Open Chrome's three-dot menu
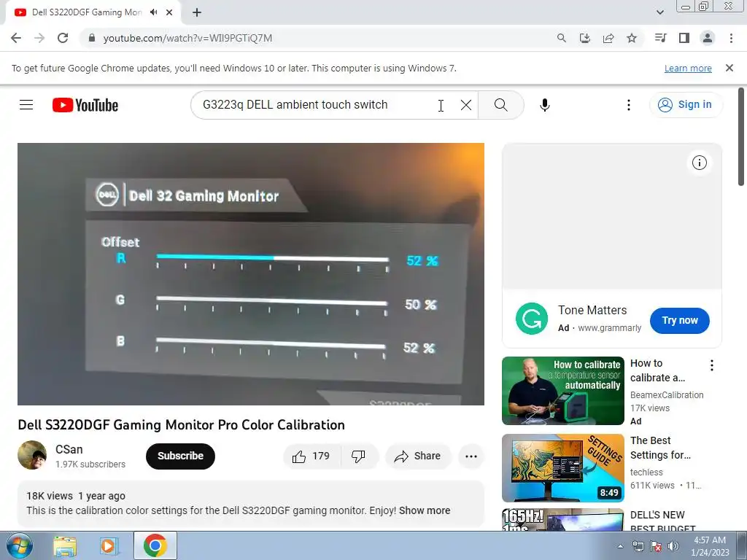747x560 pixels. [731, 38]
